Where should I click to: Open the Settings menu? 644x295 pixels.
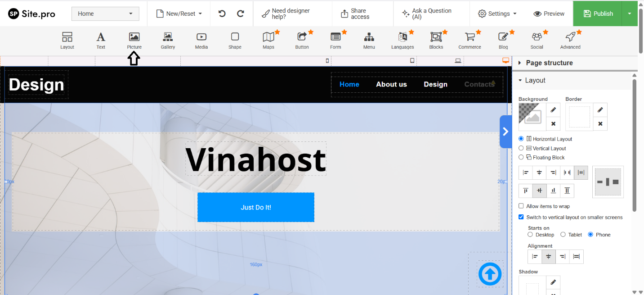pyautogui.click(x=497, y=14)
